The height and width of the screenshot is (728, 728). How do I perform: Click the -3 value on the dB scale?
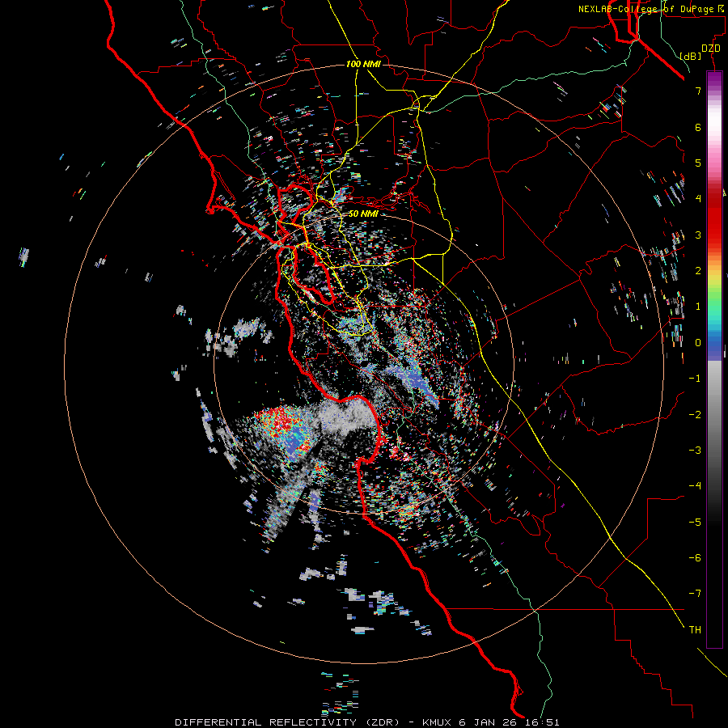pyautogui.click(x=695, y=451)
